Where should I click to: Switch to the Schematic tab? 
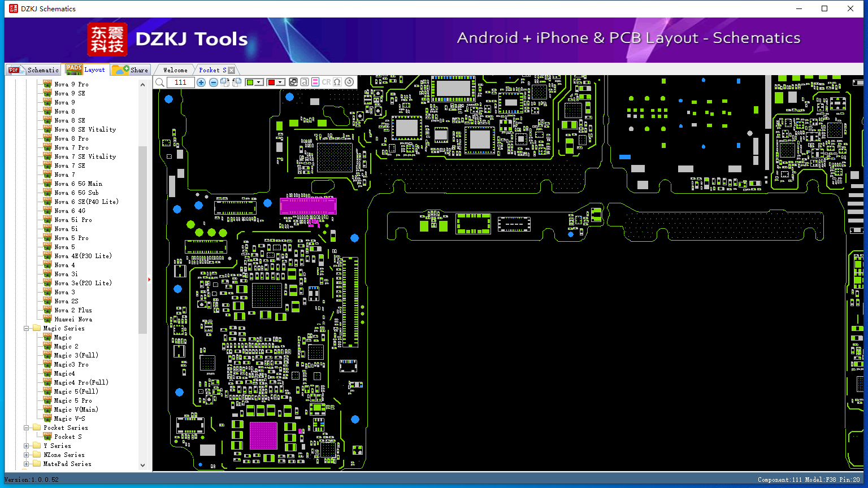tap(34, 70)
